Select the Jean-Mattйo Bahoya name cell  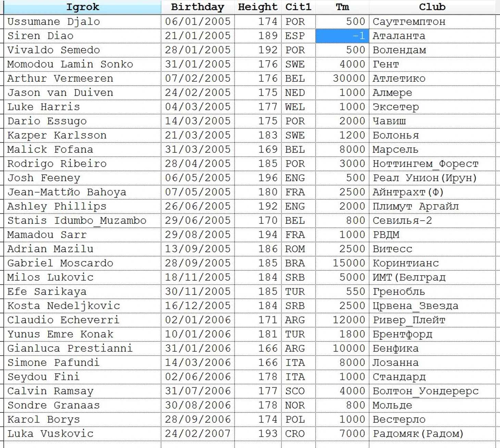pyautogui.click(x=82, y=192)
